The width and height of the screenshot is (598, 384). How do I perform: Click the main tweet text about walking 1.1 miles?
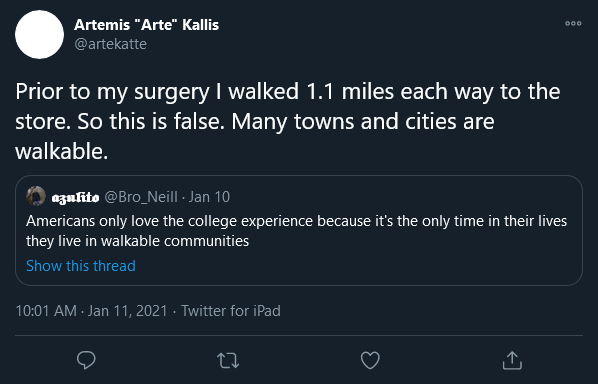click(288, 121)
